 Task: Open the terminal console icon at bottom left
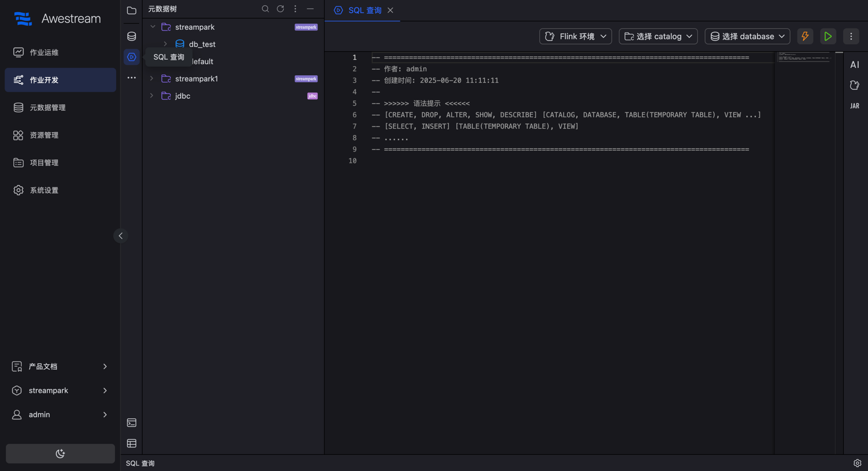pyautogui.click(x=132, y=423)
